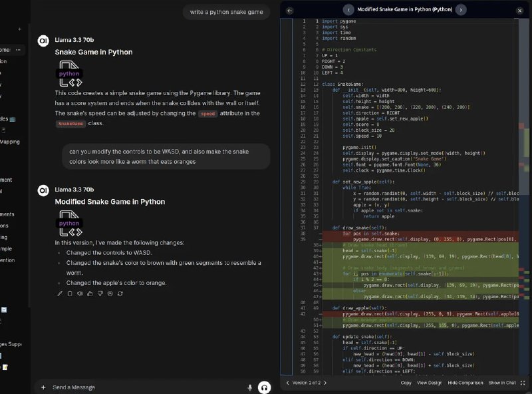532x394 pixels.
Task: Edit the response using the pencil icon
Action: pos(60,294)
